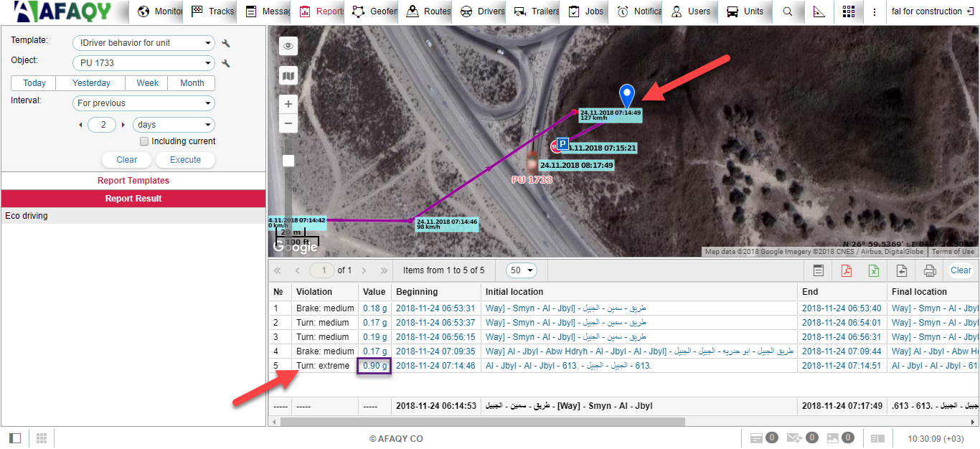Select the Eco driving report result
Viewport: 980px width, 449px height.
click(27, 216)
